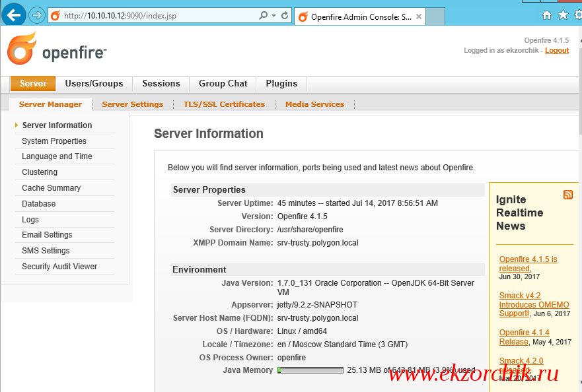The width and height of the screenshot is (582, 392).
Task: Click the Server Directory value /usr/share/openfire
Action: coord(310,230)
